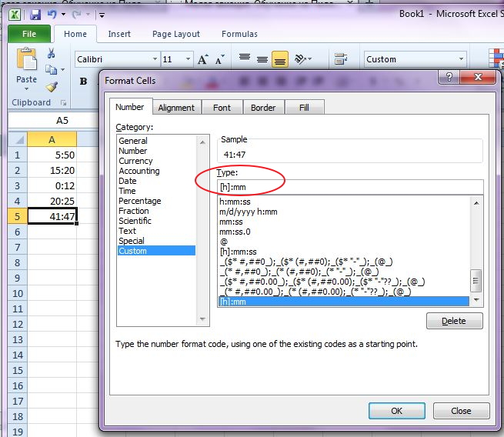This screenshot has width=504, height=437.
Task: Open the Border tab in Format Cells
Action: tap(263, 108)
